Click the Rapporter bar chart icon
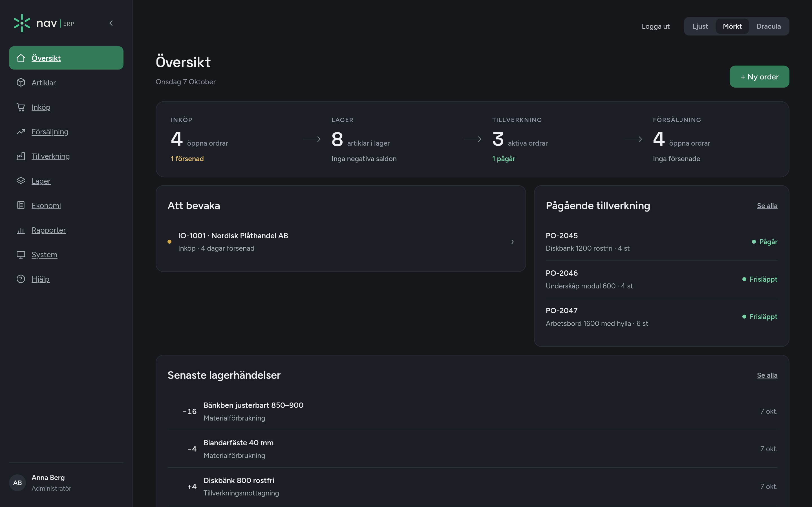 click(21, 230)
